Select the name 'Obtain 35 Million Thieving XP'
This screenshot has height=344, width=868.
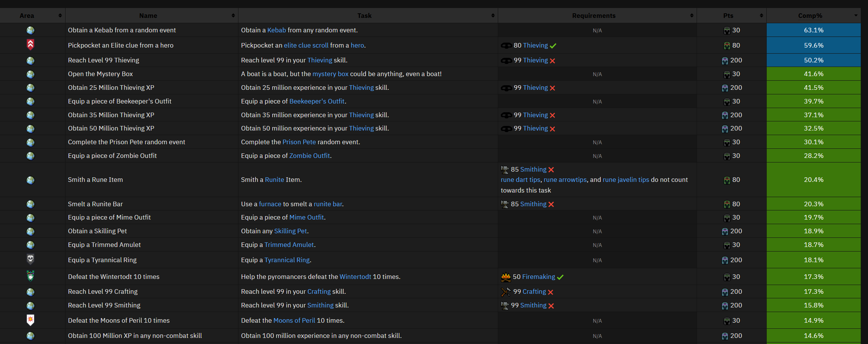tap(111, 115)
